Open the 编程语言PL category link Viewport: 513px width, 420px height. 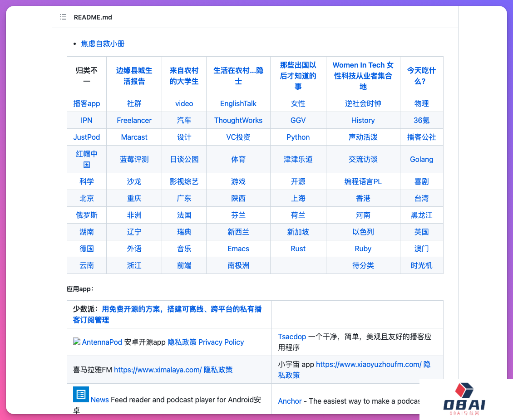(x=363, y=181)
